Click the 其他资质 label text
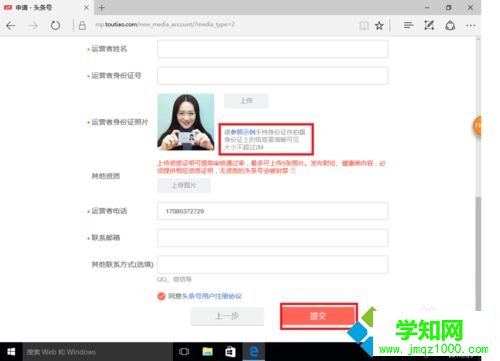 (x=106, y=176)
